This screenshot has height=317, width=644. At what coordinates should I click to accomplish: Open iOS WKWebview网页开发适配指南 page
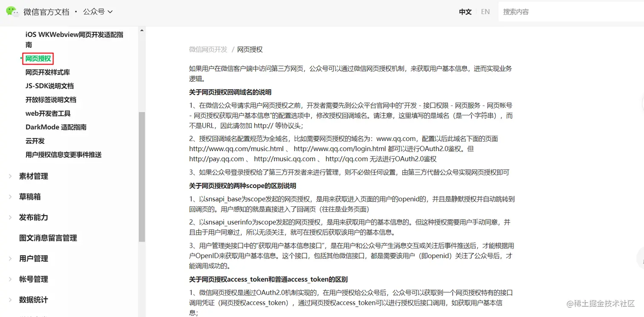[x=74, y=40]
